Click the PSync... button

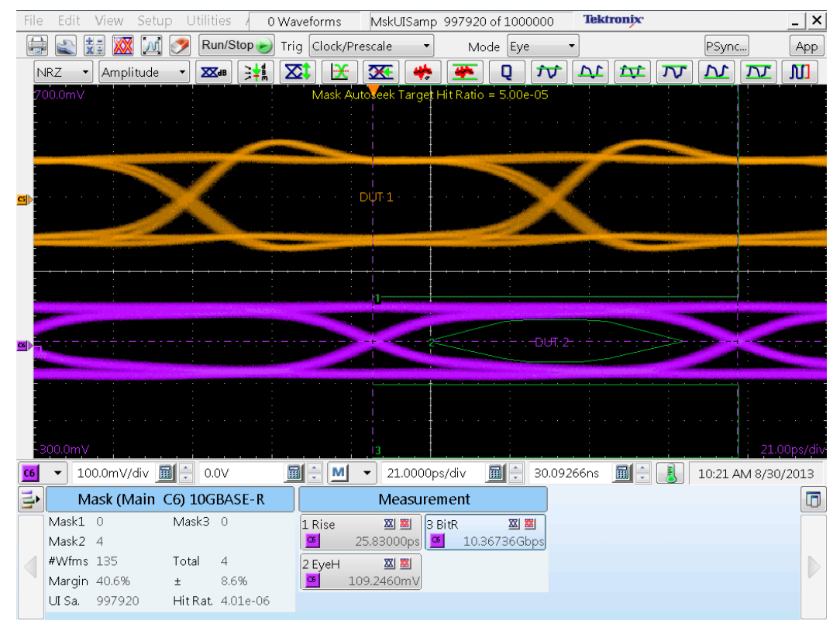726,47
